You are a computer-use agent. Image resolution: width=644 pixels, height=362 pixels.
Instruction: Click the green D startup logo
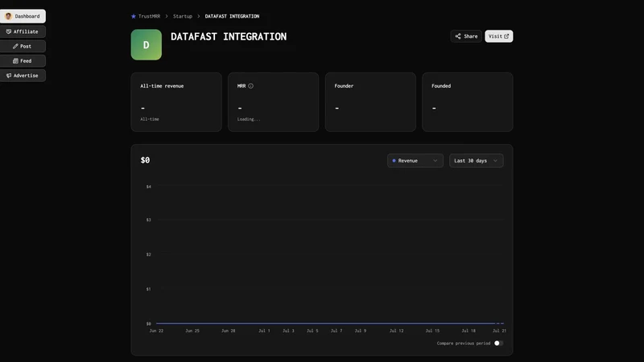click(147, 45)
